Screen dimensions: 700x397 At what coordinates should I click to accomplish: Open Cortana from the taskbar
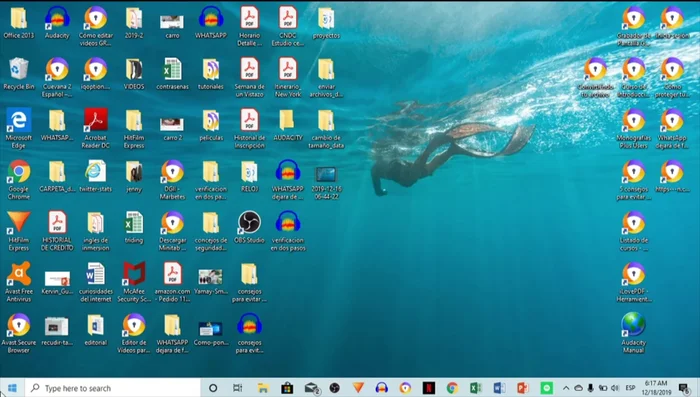213,388
